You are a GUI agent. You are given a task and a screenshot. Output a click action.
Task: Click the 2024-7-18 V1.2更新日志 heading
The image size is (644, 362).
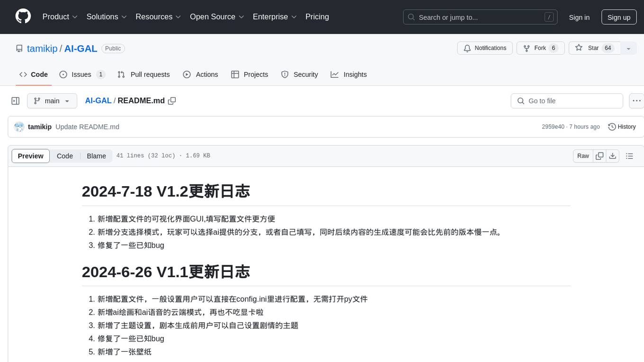166,191
